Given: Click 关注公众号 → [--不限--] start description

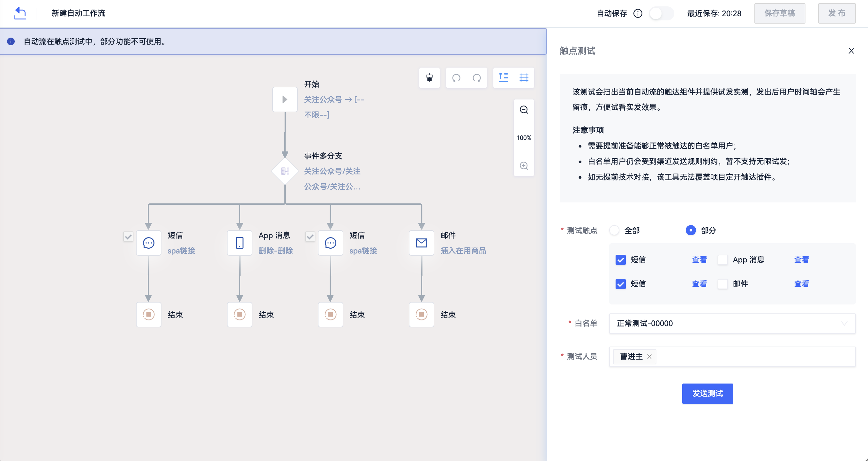Looking at the screenshot, I should pyautogui.click(x=334, y=107).
